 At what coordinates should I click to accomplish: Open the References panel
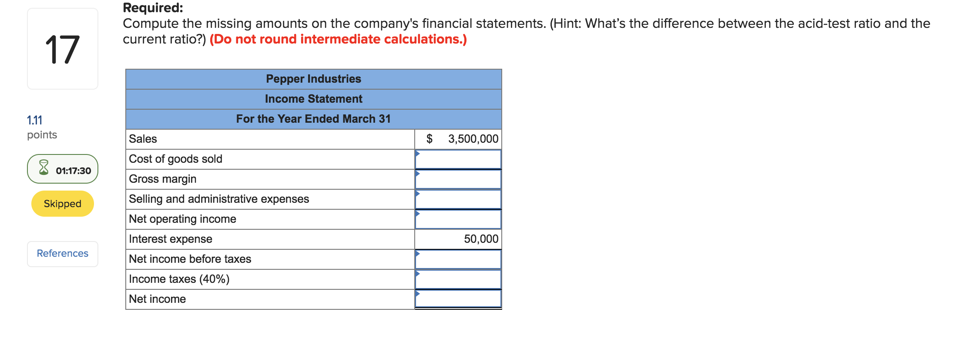tap(62, 254)
